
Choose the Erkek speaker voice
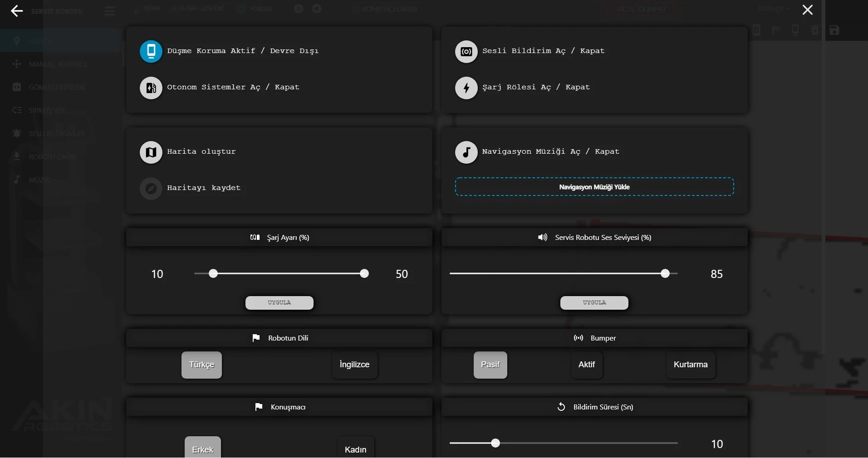[x=202, y=449]
